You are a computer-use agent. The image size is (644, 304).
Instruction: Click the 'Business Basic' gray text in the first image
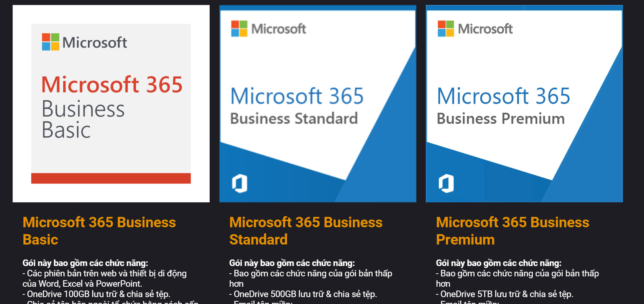pos(83,119)
